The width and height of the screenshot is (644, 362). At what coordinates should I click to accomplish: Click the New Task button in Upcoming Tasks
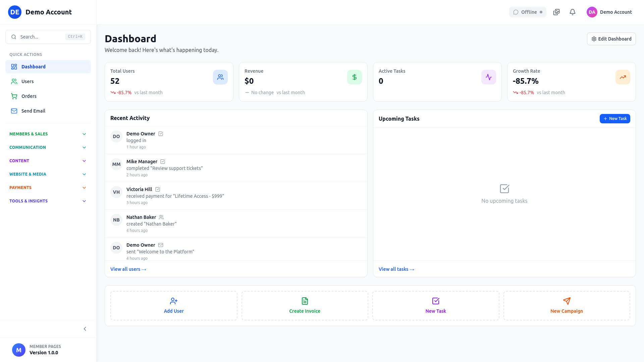coord(615,118)
